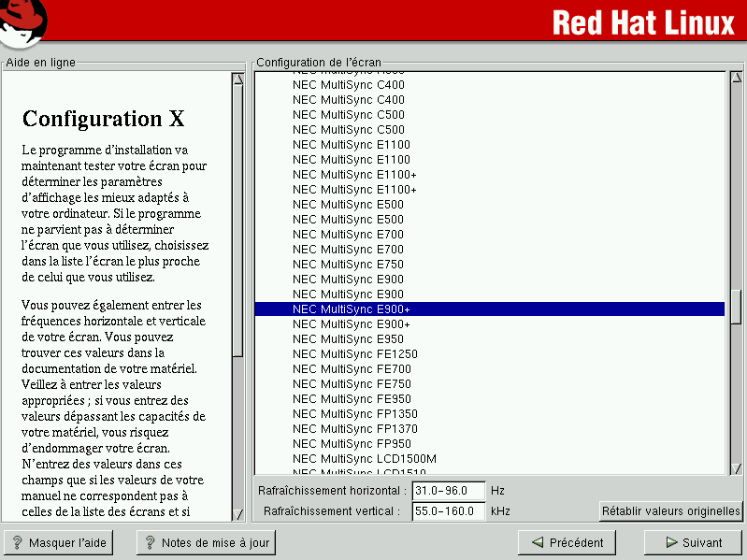
Task: Choose NEC MultiSync FE700 monitor
Action: [x=338, y=369]
